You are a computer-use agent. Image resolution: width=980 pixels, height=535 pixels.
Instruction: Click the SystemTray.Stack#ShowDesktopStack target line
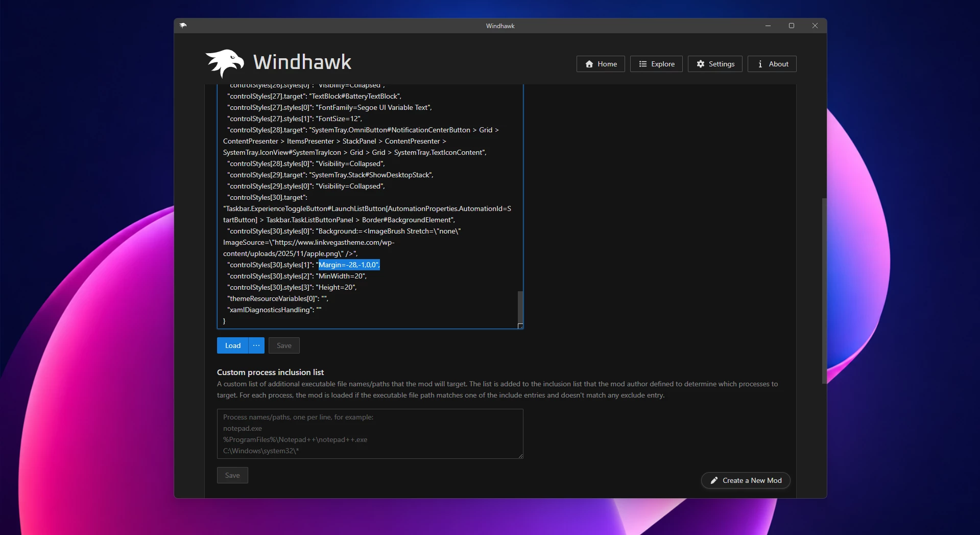click(330, 175)
